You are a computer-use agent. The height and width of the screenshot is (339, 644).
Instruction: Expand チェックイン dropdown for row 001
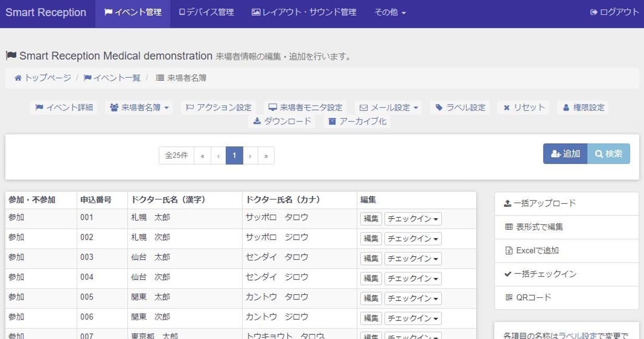click(x=413, y=219)
